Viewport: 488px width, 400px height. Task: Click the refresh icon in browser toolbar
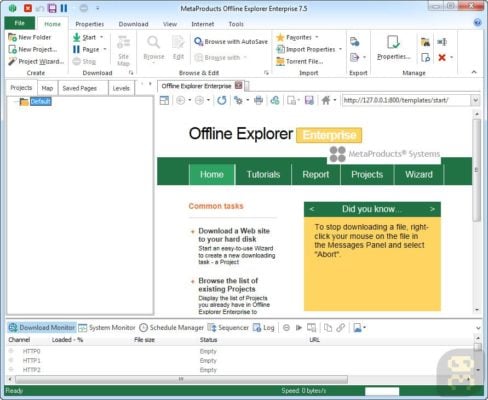coord(222,100)
